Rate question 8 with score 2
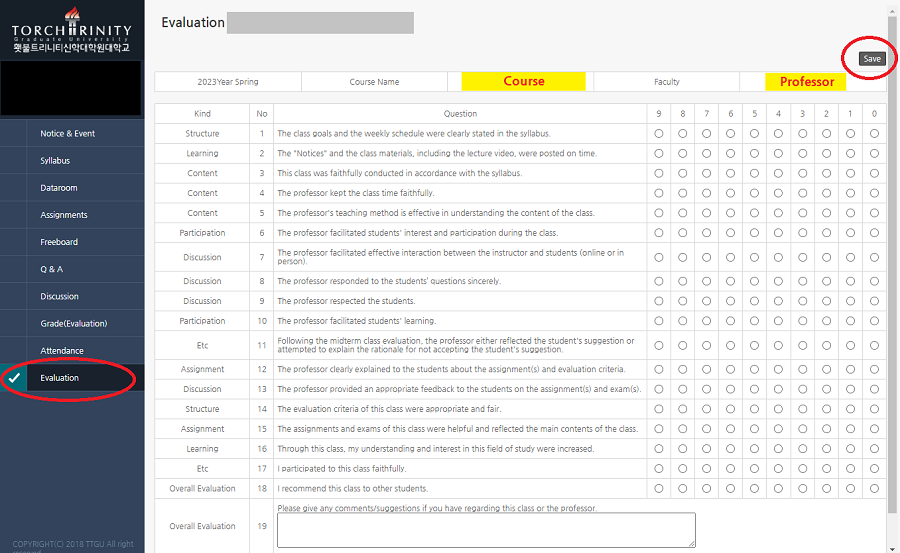 tap(826, 281)
